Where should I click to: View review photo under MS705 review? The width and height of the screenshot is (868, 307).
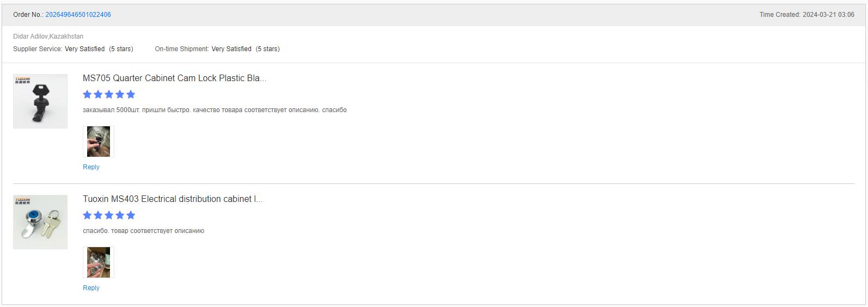click(x=99, y=142)
